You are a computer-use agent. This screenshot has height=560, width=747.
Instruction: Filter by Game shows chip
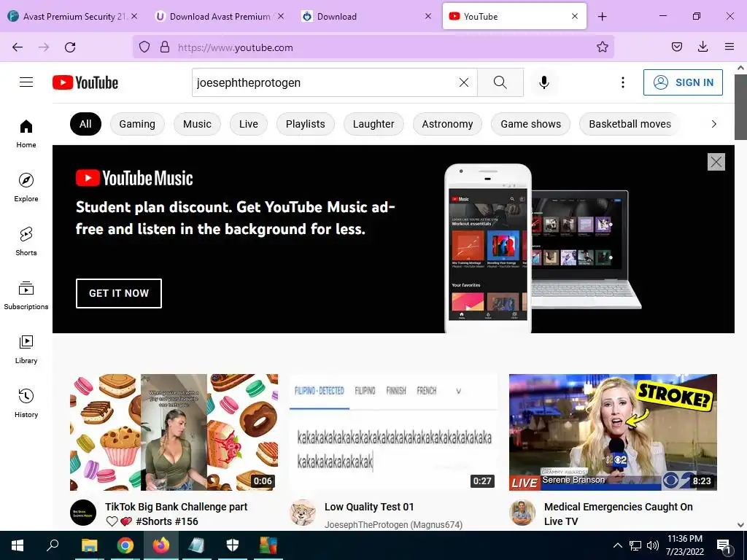pyautogui.click(x=531, y=124)
